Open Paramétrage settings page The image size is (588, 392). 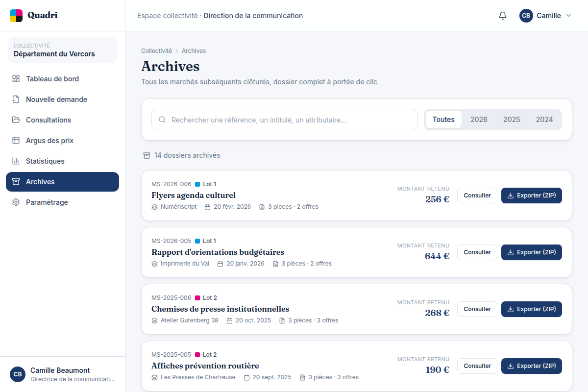pyautogui.click(x=62, y=202)
